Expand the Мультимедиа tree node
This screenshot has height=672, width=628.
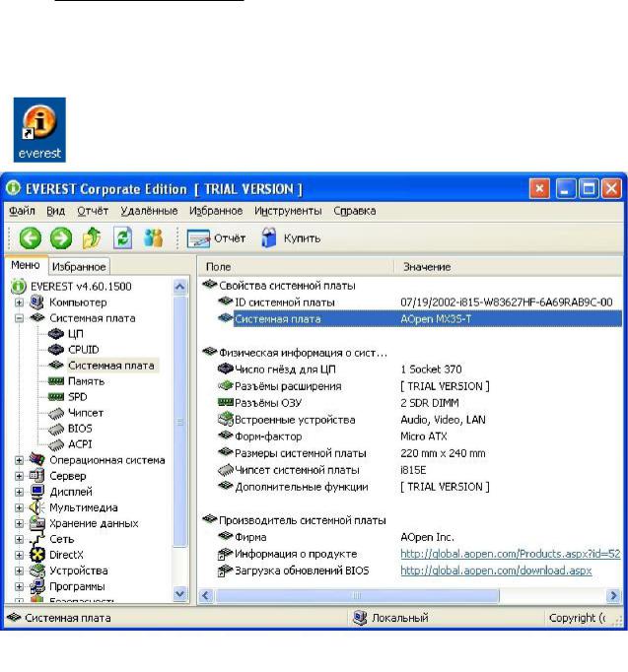tap(19, 507)
